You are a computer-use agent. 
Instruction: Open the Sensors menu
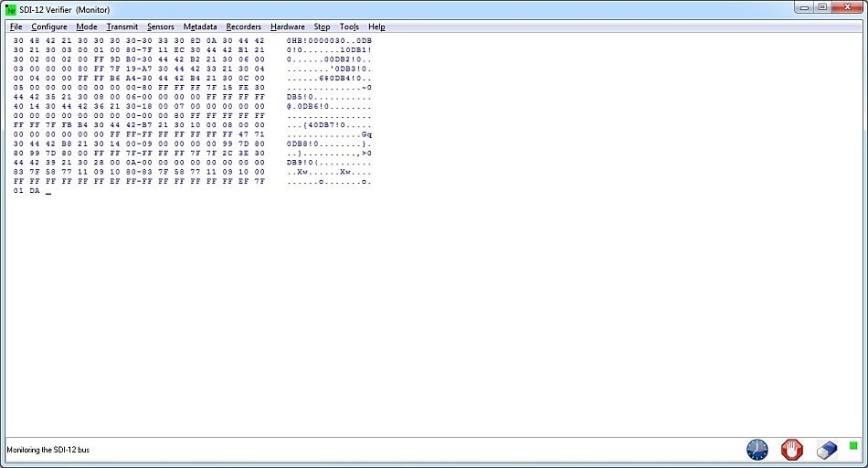[x=161, y=27]
